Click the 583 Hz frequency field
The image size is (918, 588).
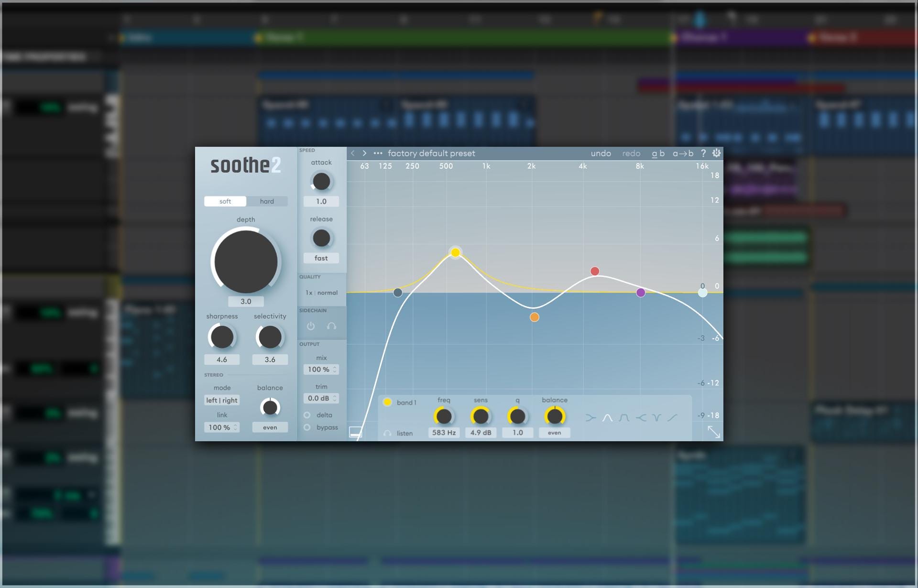pos(444,433)
